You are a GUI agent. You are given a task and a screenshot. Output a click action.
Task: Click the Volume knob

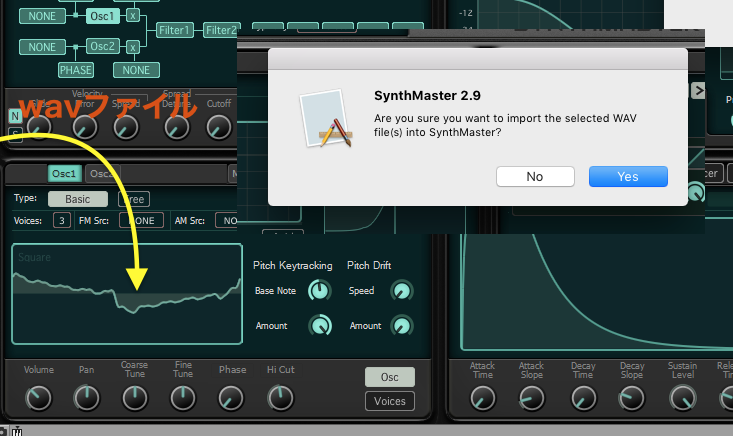[38, 398]
